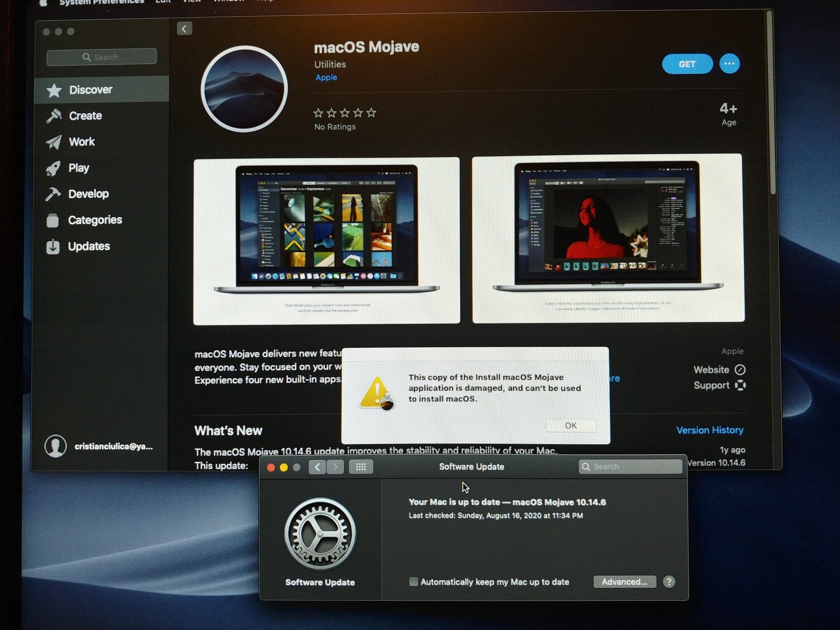Screen dimensions: 840x630
Task: Click the Advanced... button
Action: click(x=625, y=582)
